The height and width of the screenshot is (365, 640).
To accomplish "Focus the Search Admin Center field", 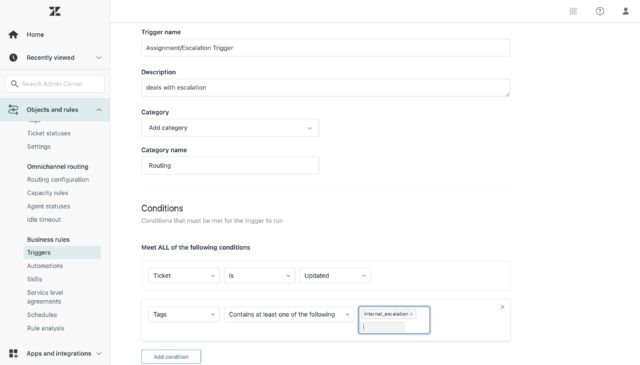I will pos(55,84).
